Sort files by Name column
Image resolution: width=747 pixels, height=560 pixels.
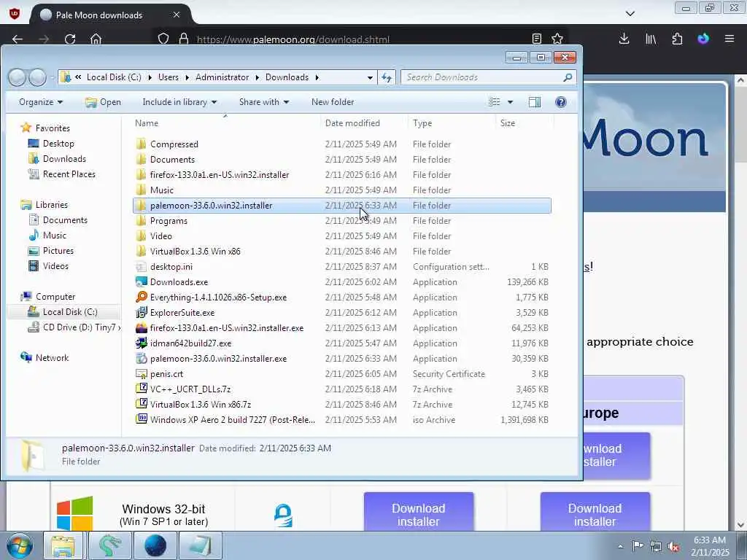[x=225, y=122]
